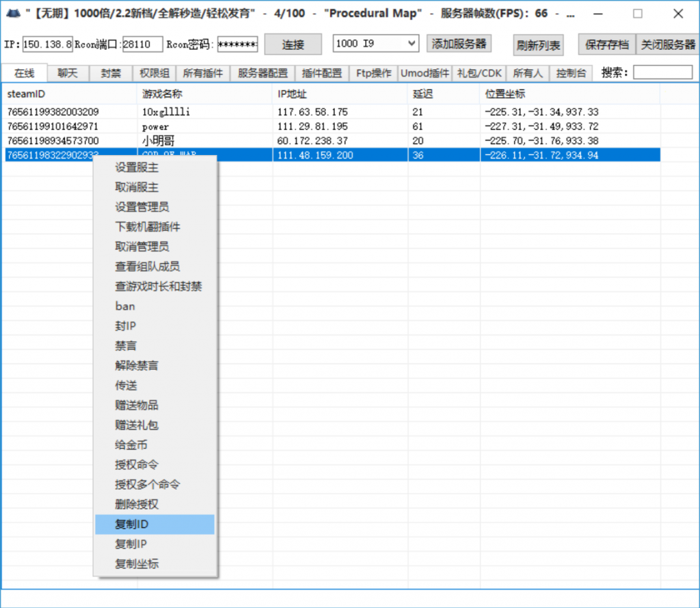Click the Rcon端口 port input field
Image resolution: width=700 pixels, height=608 pixels.
[142, 44]
